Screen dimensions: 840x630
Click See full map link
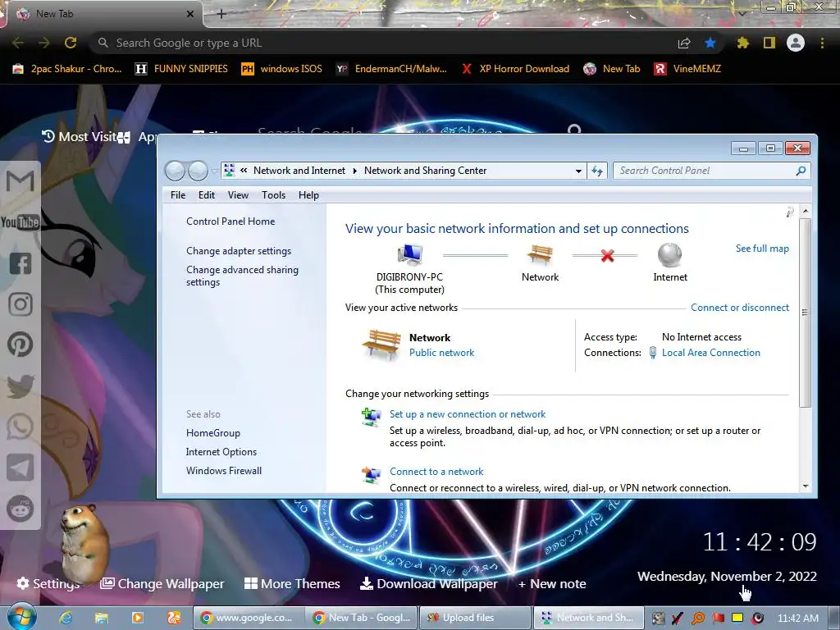[x=762, y=248]
